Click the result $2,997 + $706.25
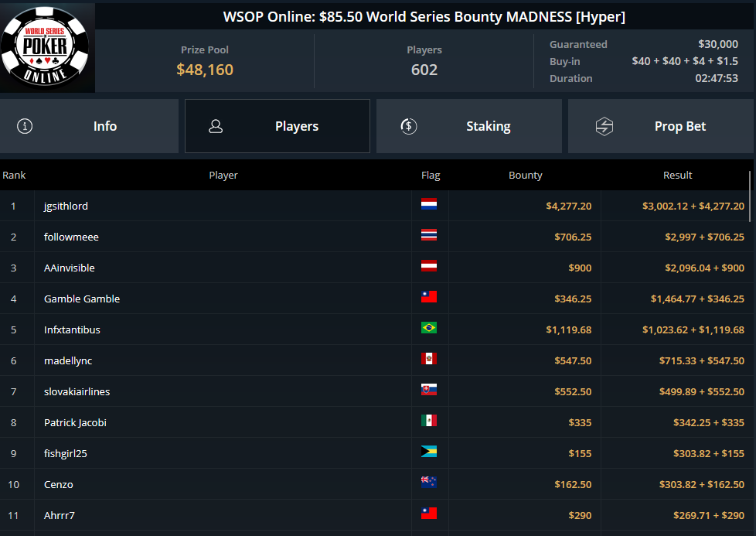756x536 pixels. 704,237
